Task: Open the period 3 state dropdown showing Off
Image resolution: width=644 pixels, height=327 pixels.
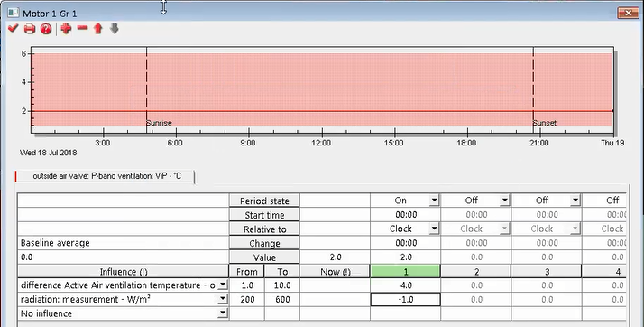Action: 575,201
